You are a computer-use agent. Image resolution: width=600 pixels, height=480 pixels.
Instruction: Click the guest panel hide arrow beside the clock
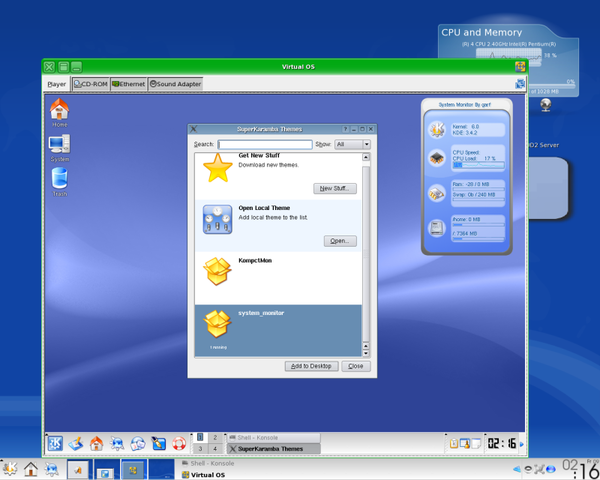(522, 444)
